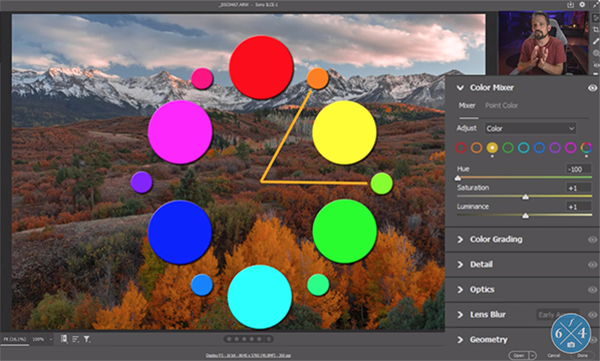This screenshot has height=361, width=600.
Task: Select the red color circle in Mixer
Action: 461,147
